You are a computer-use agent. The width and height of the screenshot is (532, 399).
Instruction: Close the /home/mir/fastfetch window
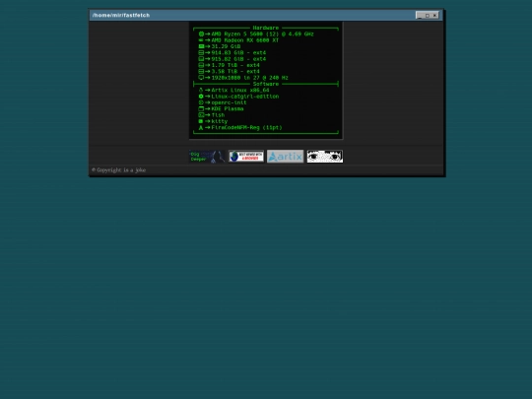pyautogui.click(x=435, y=15)
